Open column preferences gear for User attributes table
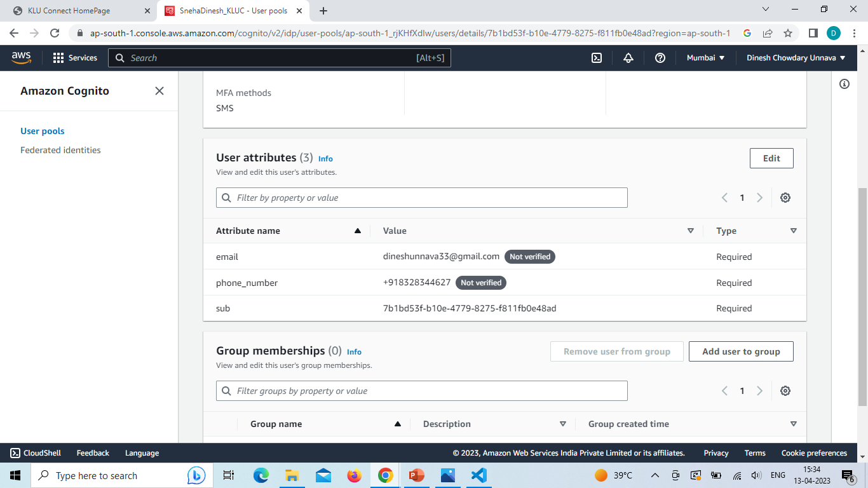The image size is (868, 488). [x=785, y=198]
